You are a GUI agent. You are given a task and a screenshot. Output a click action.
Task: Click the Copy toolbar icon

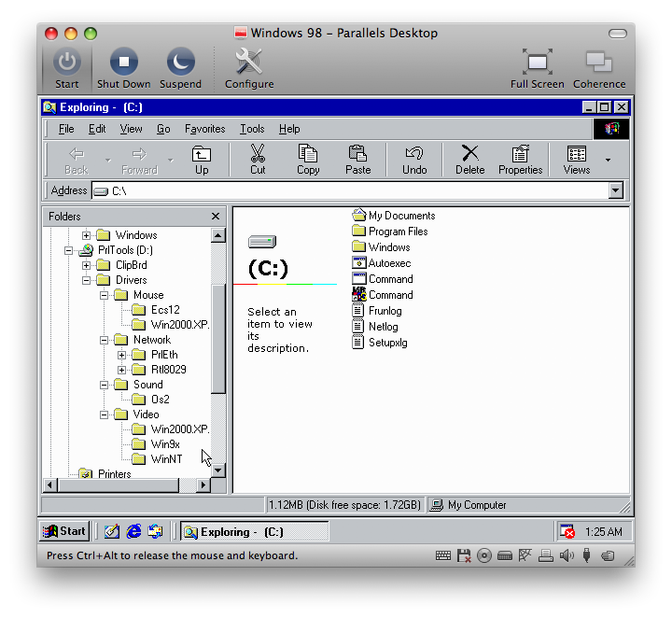pos(308,153)
